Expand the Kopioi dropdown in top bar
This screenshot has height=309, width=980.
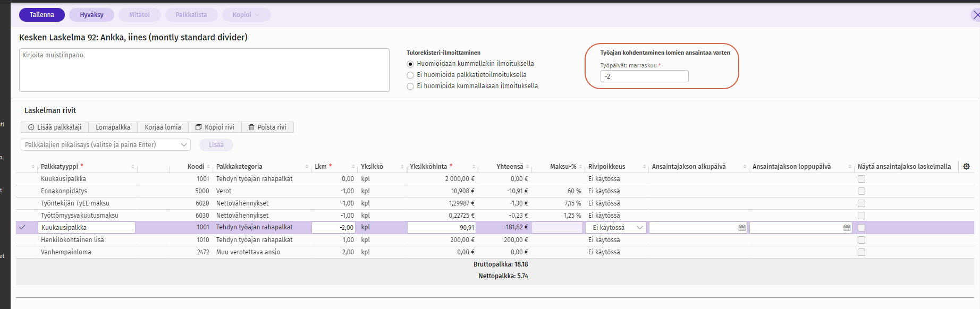[246, 15]
